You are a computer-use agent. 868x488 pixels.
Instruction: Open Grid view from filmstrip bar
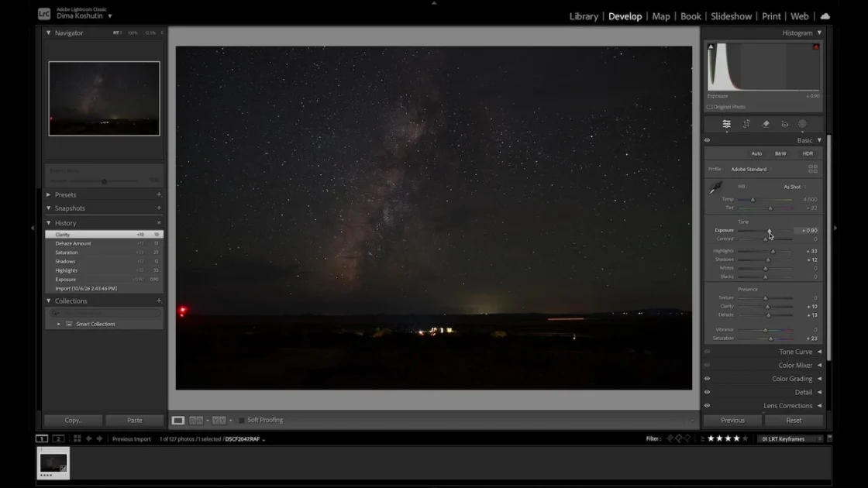pyautogui.click(x=77, y=438)
